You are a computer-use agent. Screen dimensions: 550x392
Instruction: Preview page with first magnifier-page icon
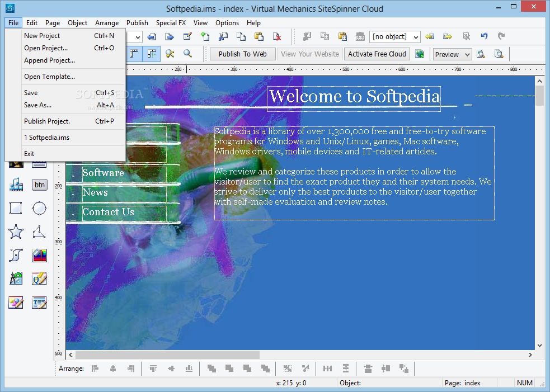[481, 54]
